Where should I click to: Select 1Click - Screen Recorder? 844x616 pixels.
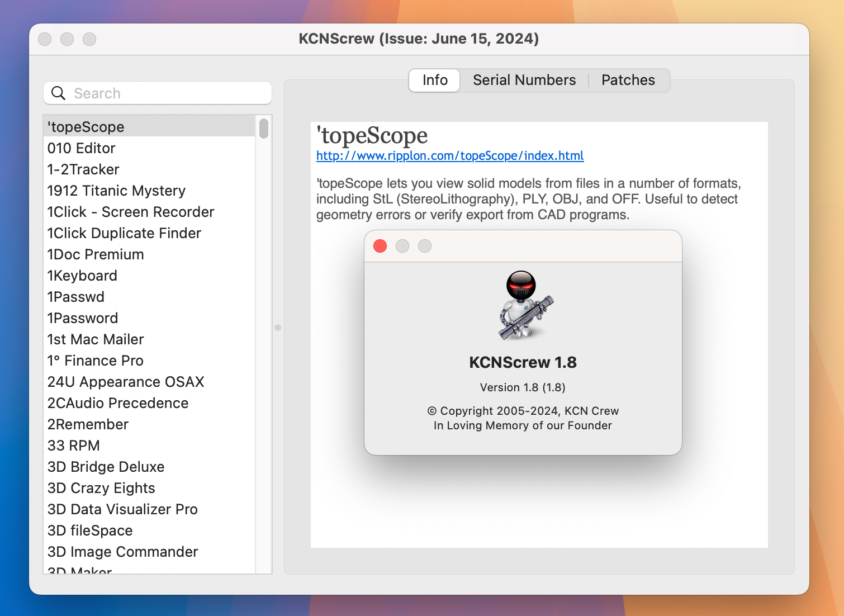coord(149,212)
